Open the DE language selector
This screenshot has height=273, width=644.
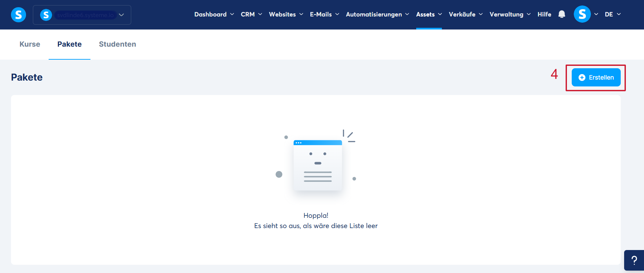[613, 14]
